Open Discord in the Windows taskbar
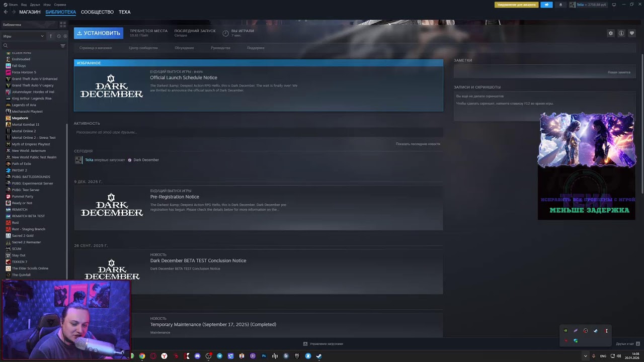Image resolution: width=644 pixels, height=362 pixels. coord(197,356)
